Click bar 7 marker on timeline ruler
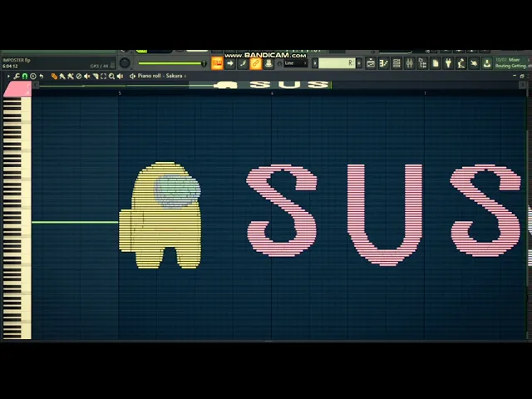This screenshot has height=399, width=532. point(425,93)
